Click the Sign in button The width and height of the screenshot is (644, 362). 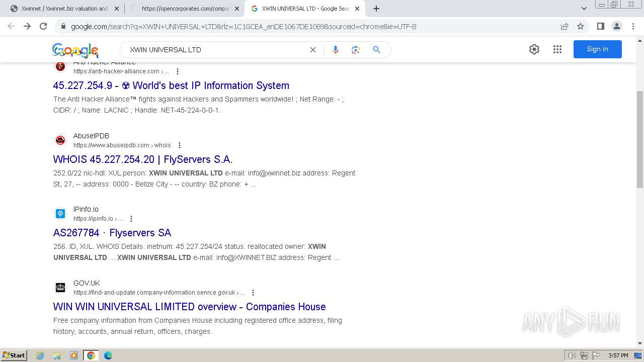(598, 49)
